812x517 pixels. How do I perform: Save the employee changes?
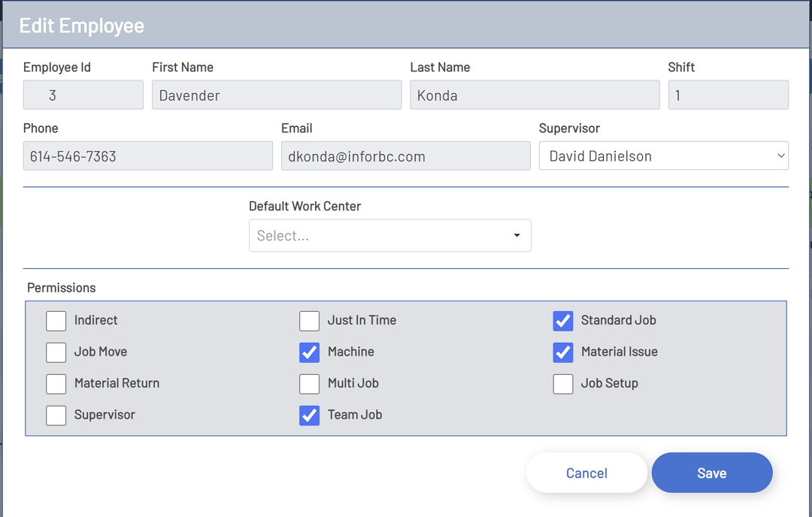(x=711, y=473)
